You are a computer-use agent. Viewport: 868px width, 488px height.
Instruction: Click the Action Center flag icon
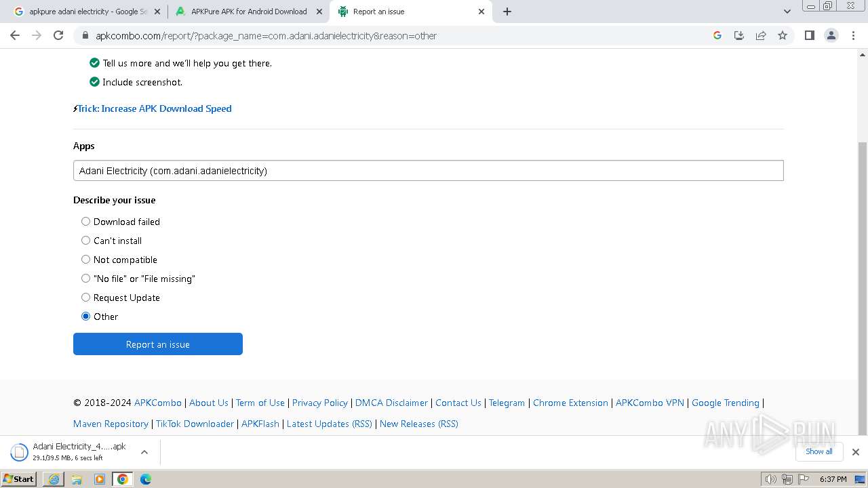click(803, 479)
